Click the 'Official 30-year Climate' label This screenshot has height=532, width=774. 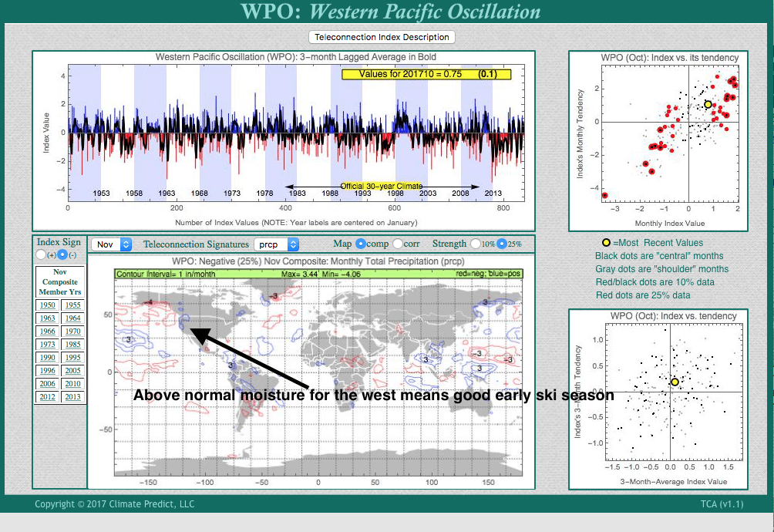click(382, 186)
